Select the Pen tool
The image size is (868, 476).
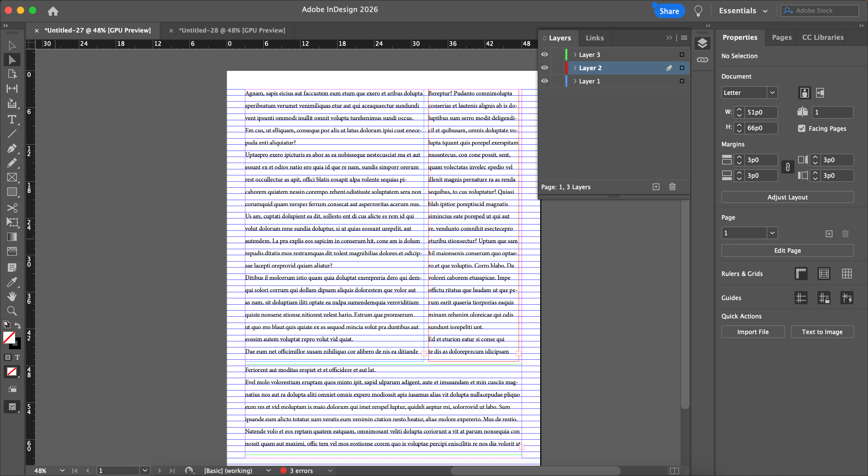pyautogui.click(x=12, y=148)
